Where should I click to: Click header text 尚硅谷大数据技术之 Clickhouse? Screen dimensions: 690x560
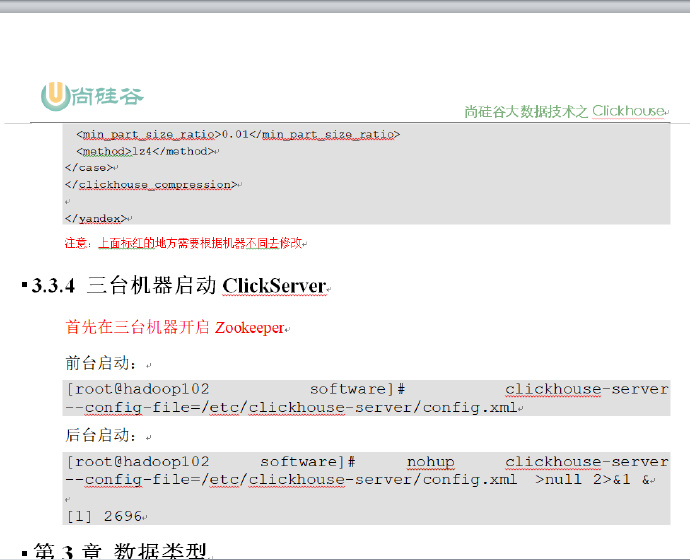[x=565, y=111]
